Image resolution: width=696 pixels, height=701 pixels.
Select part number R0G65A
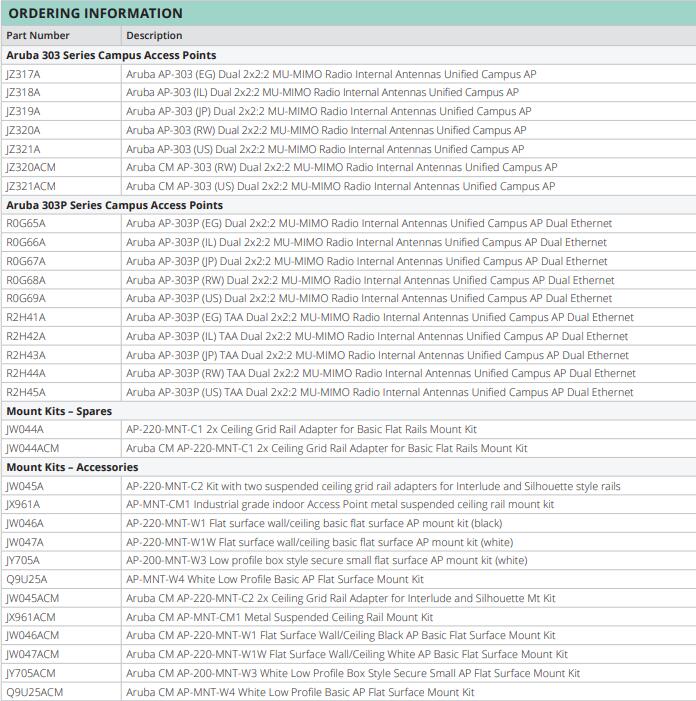(26, 224)
